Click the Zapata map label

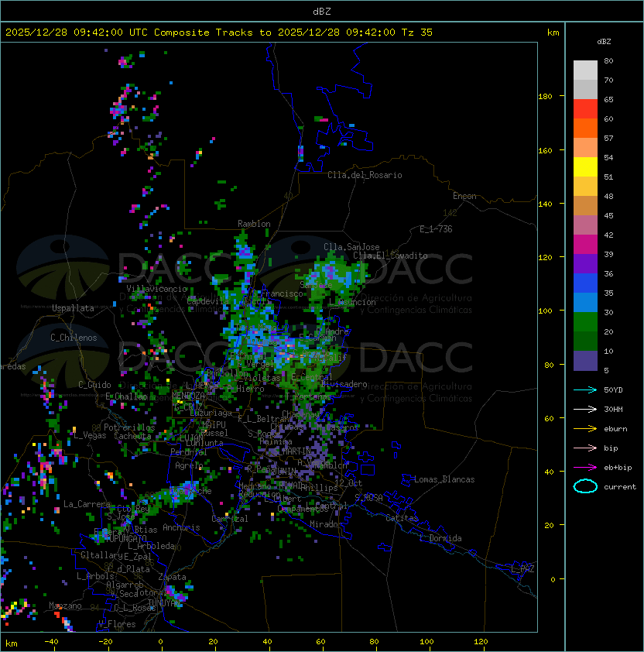pyautogui.click(x=172, y=577)
